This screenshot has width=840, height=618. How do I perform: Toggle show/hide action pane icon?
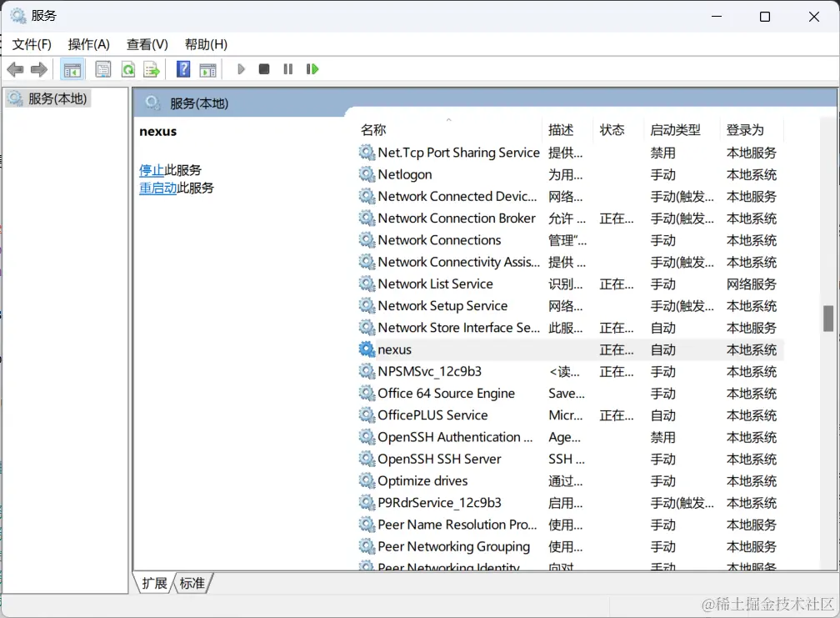tap(207, 69)
